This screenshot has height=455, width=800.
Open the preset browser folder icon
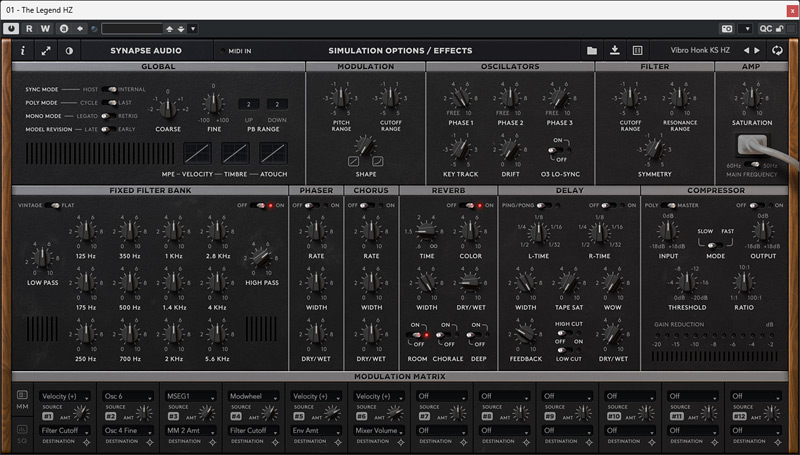tap(592, 50)
